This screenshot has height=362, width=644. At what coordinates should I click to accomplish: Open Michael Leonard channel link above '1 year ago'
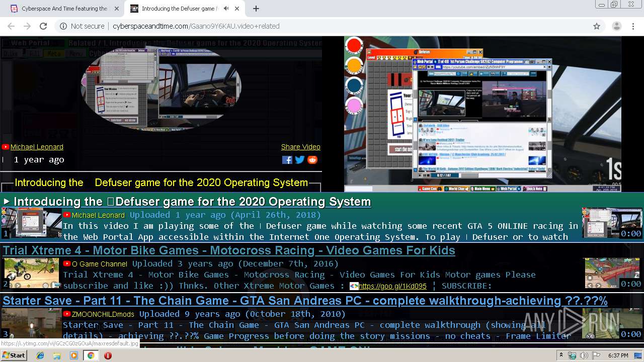click(x=37, y=147)
